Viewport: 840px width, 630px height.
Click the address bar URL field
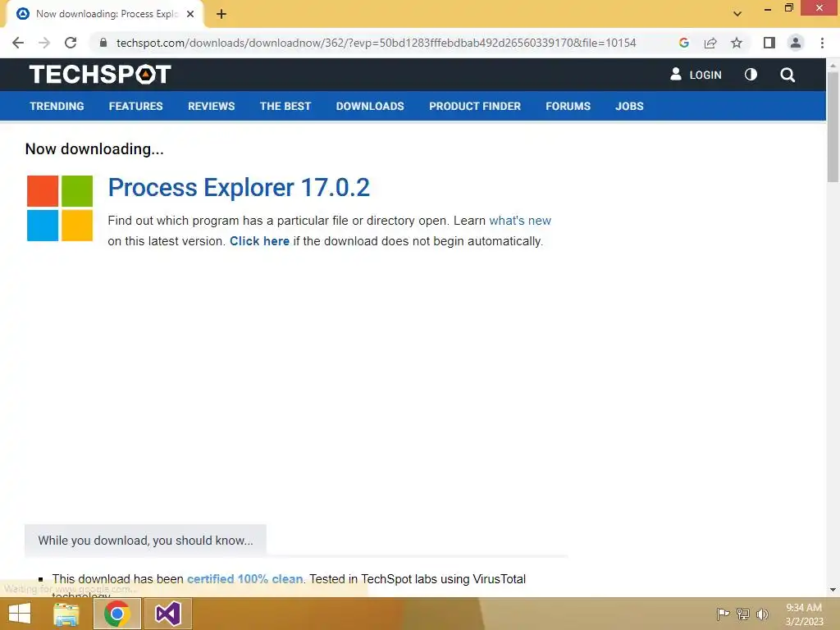click(375, 43)
